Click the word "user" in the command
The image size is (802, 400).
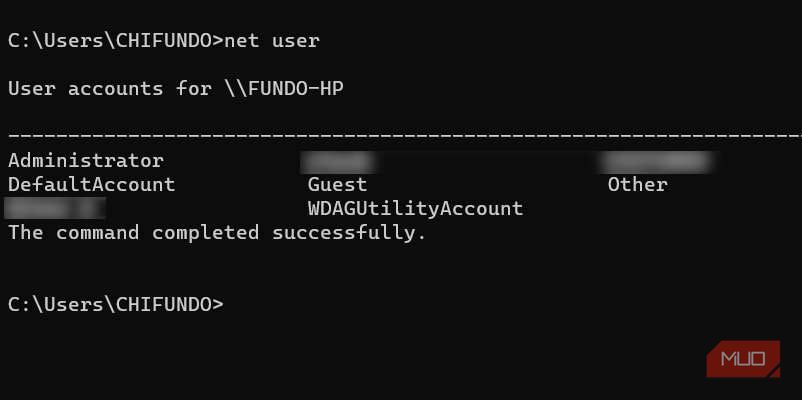coord(296,40)
